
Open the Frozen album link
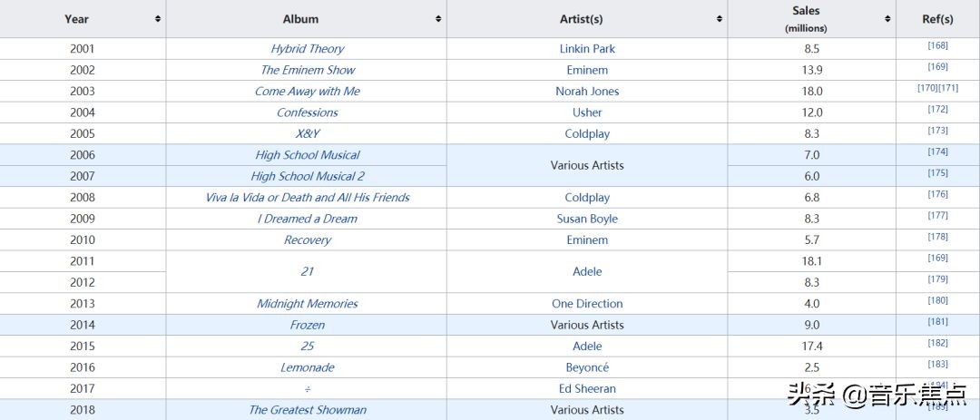click(x=307, y=325)
